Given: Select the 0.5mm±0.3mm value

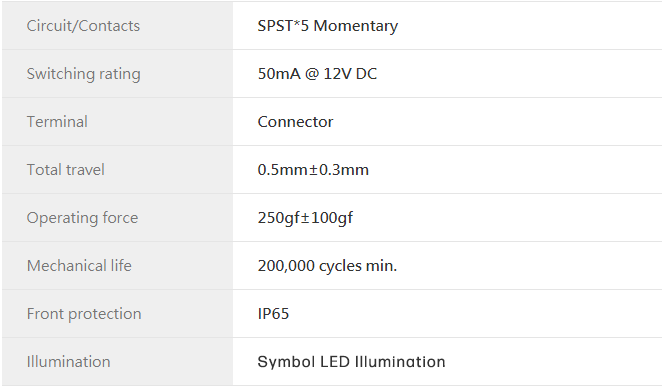Looking at the screenshot, I should 313,170.
